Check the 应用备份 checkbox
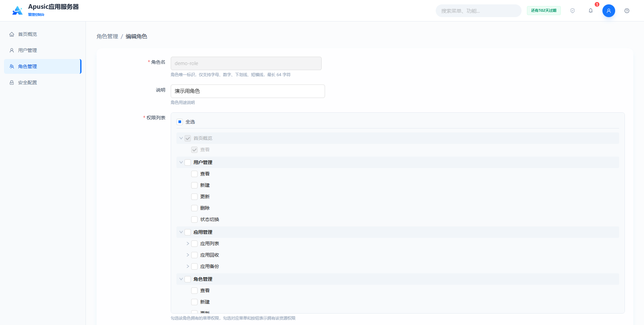Screen dimensions: 644x325 click(x=195, y=266)
